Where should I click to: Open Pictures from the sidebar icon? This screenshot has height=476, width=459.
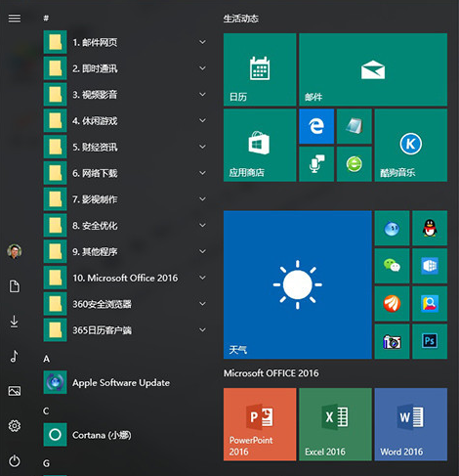coord(15,391)
